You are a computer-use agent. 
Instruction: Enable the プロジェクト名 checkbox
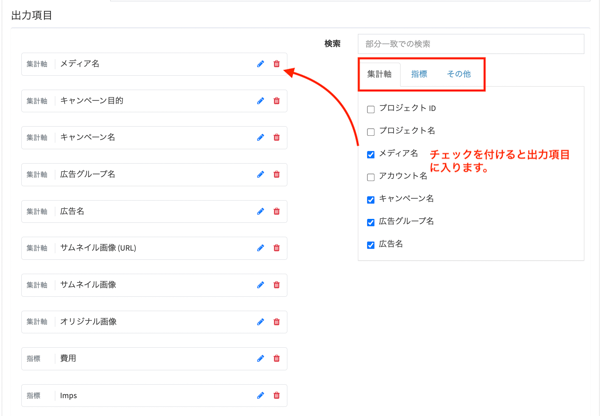click(371, 132)
